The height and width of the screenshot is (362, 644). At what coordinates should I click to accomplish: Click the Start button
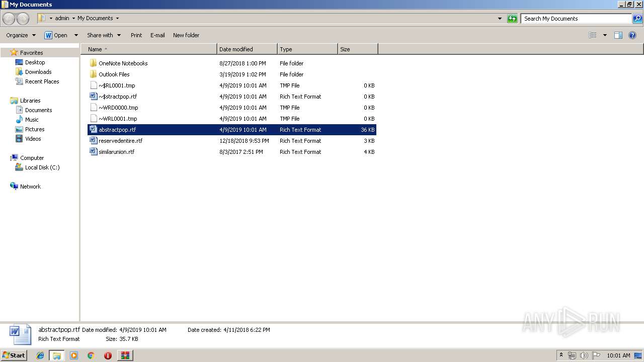coord(14,355)
